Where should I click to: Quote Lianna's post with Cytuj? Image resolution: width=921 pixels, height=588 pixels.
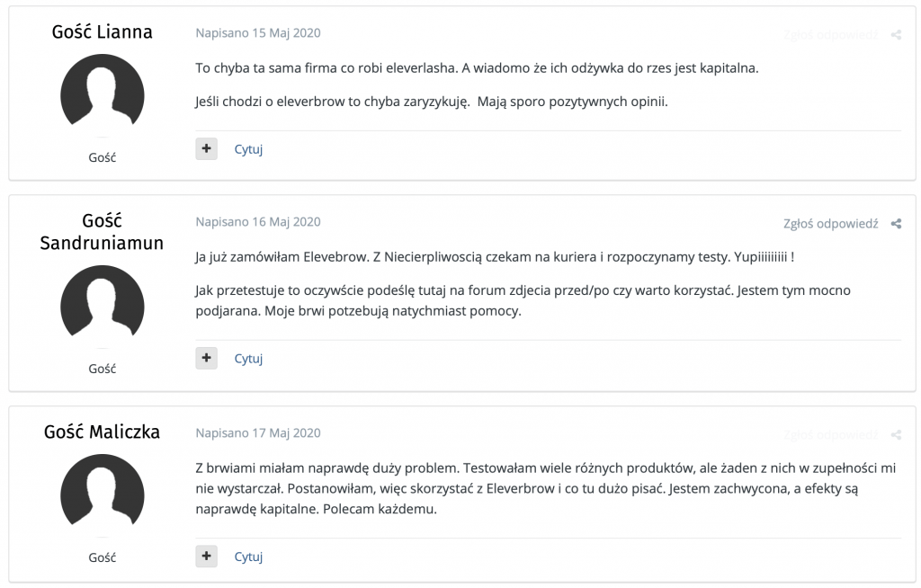pyautogui.click(x=248, y=149)
